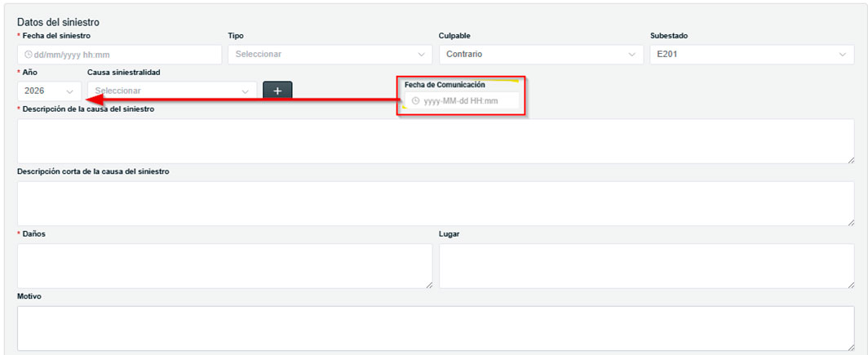Screen dimensions: 868x355
Task: Expand the Culpable dropdown showing Contrario
Action: tap(540, 55)
